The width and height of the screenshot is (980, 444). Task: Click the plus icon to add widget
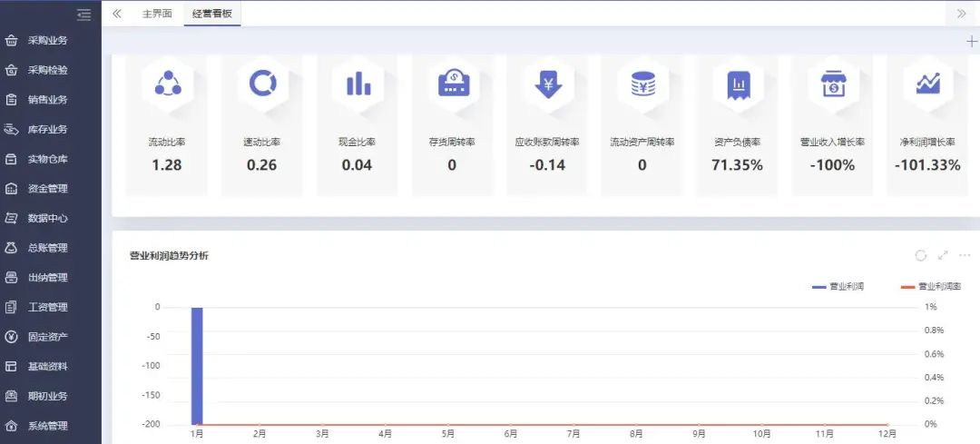973,42
